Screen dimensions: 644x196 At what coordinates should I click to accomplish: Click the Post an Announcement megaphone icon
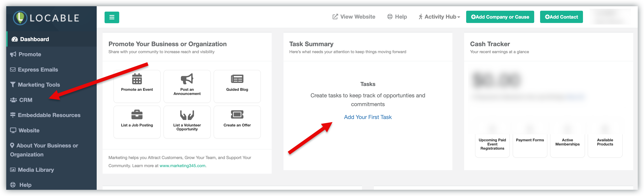tap(187, 79)
